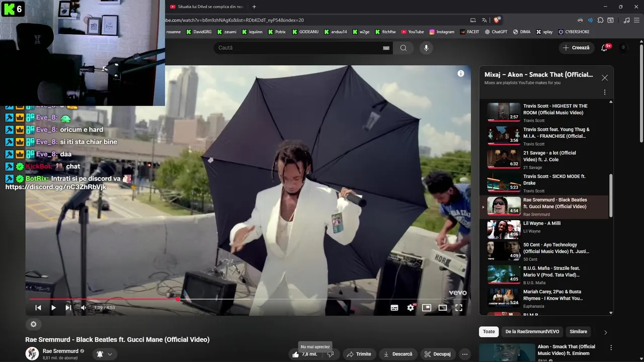Enter full screen video mode
Viewport: 644px width, 362px height.
point(459,308)
